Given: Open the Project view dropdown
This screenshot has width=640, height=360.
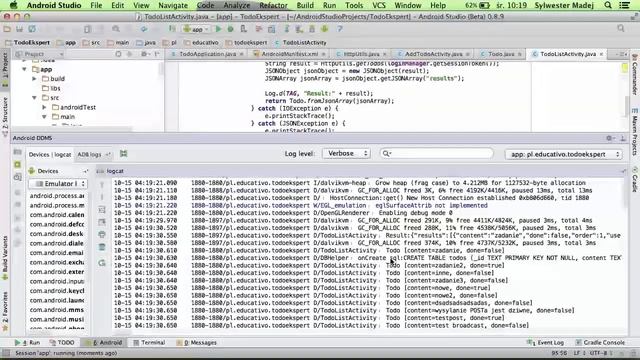Looking at the screenshot, I should tap(39, 54).
